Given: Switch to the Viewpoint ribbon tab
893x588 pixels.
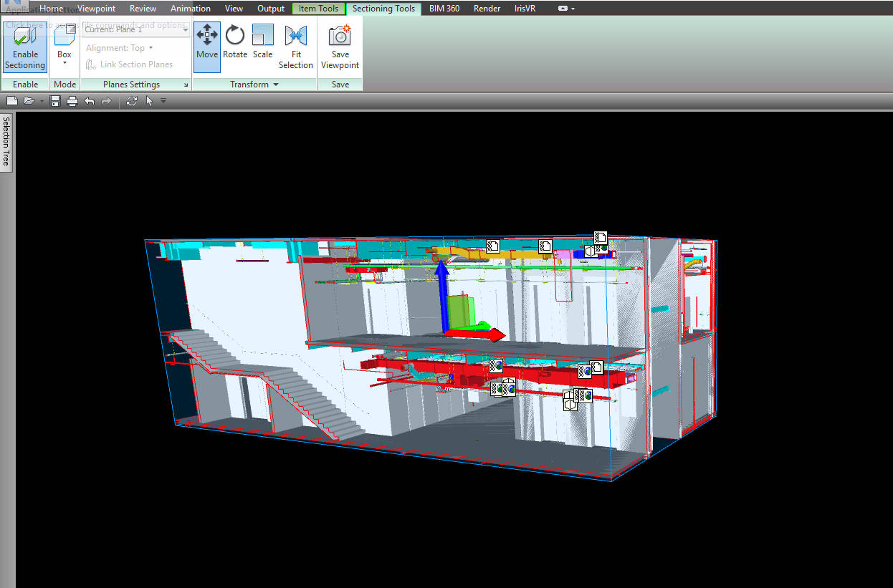Looking at the screenshot, I should point(96,9).
